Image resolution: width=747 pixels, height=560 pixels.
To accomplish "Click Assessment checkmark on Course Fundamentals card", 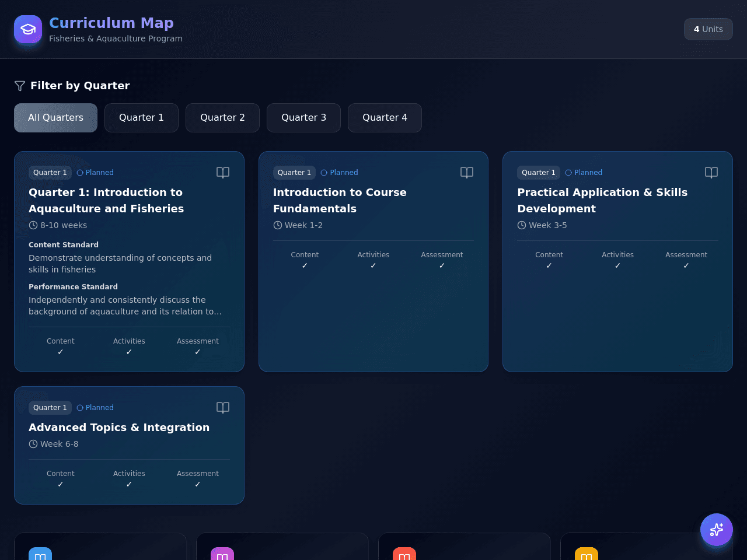I will 442,265.
